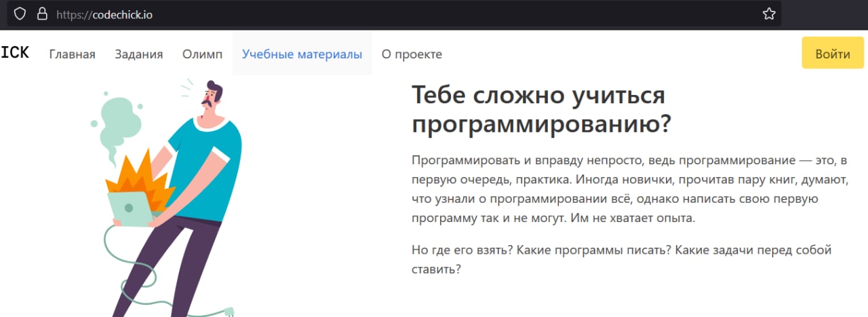Click the partially visible ICK site logo

(x=14, y=53)
